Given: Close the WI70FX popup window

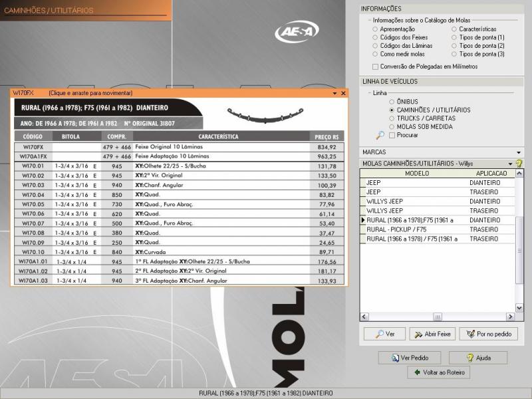Looking at the screenshot, I should click(343, 93).
